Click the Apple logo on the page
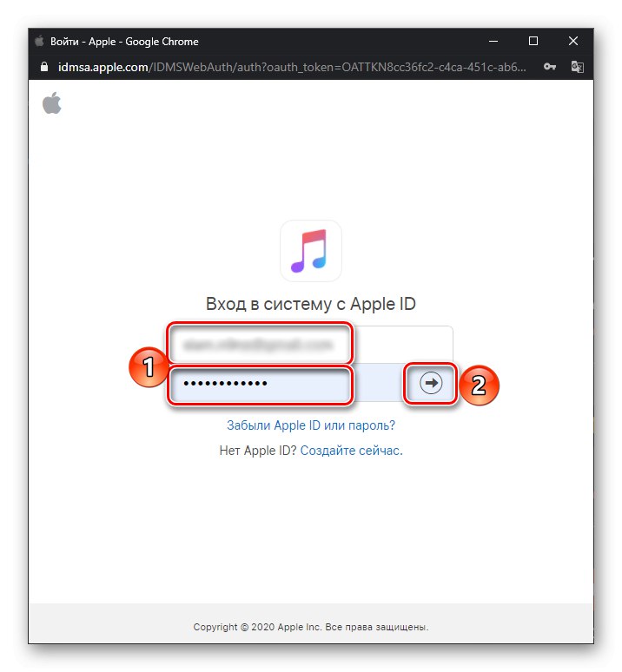This screenshot has height=672, width=622. pos(52,102)
